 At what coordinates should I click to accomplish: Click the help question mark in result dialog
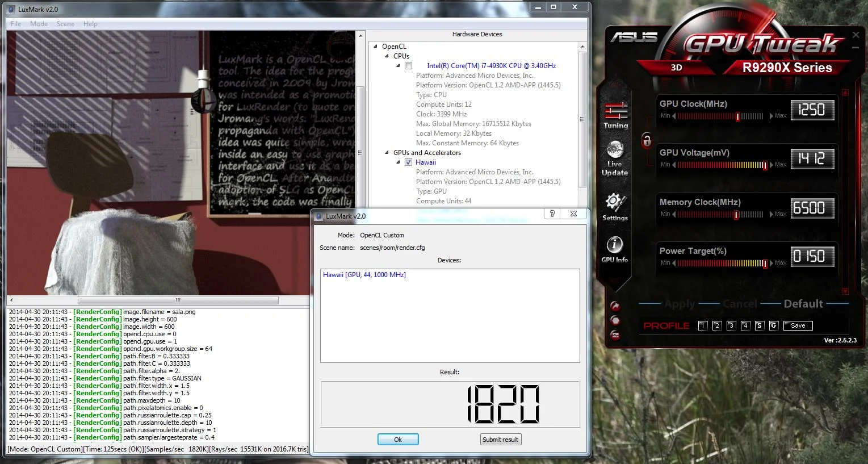552,214
